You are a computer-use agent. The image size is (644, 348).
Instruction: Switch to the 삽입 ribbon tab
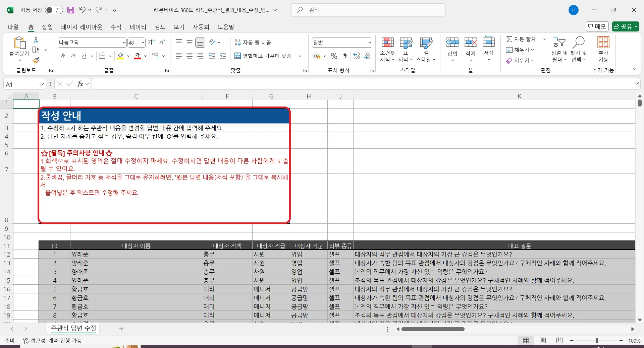click(47, 27)
